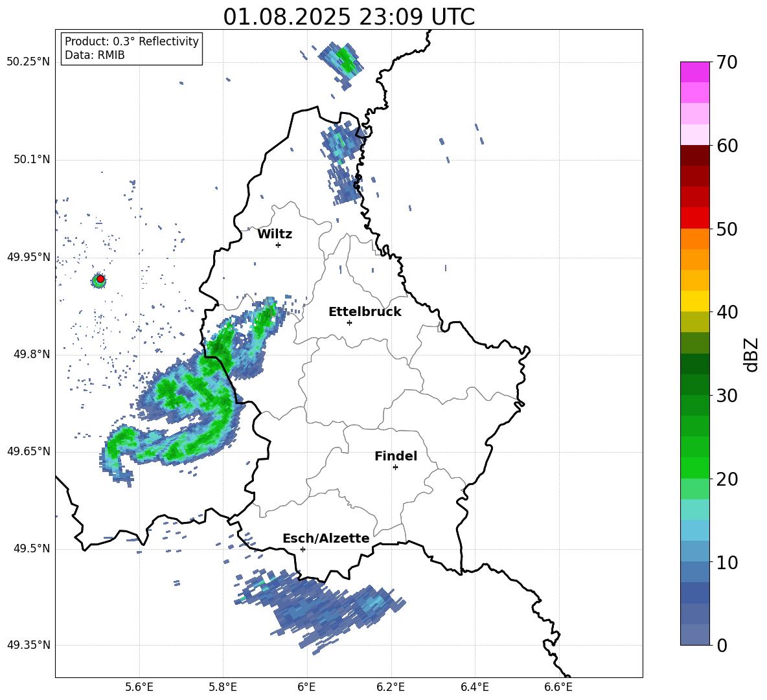Click the 5.8°E longitude label

point(223,687)
